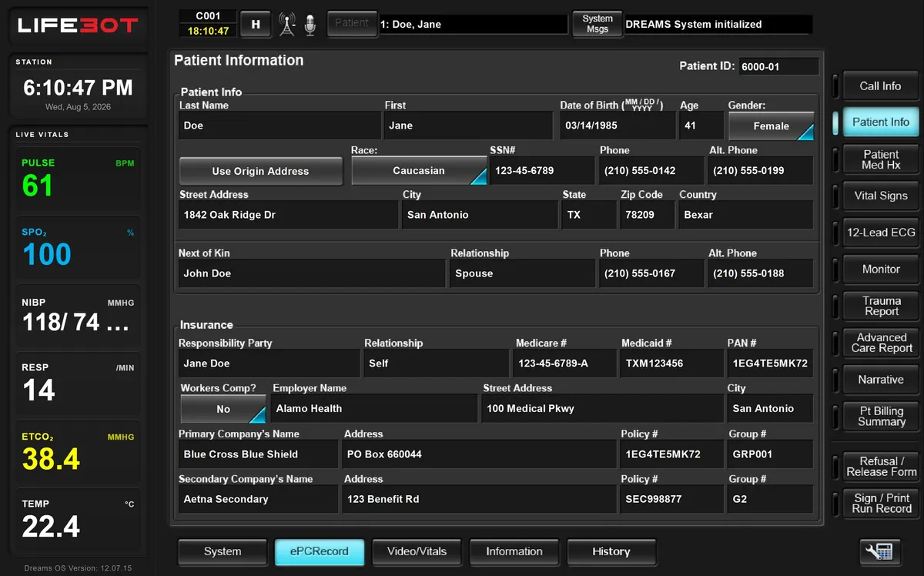This screenshot has width=924, height=576.
Task: Click the Last Name field containing Doe
Action: (280, 126)
